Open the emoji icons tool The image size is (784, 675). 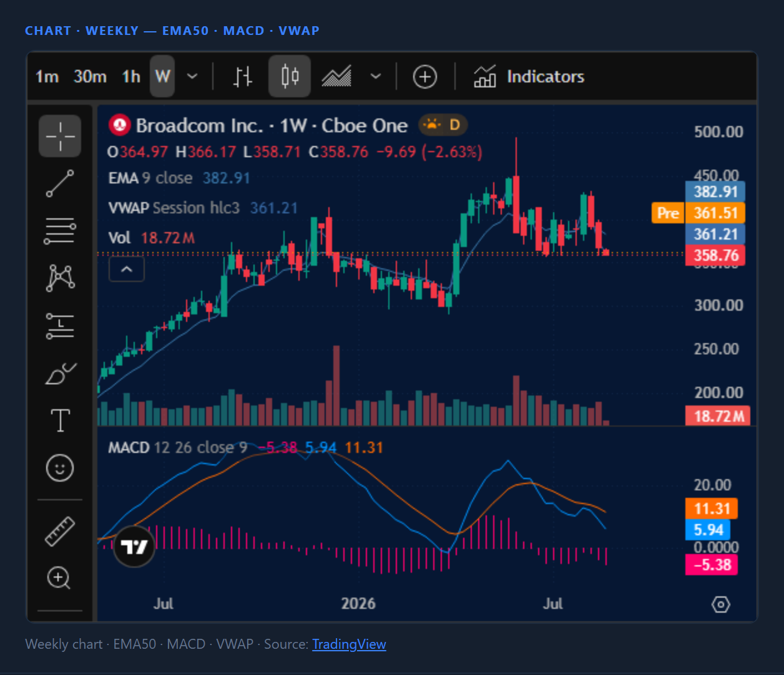(x=60, y=468)
